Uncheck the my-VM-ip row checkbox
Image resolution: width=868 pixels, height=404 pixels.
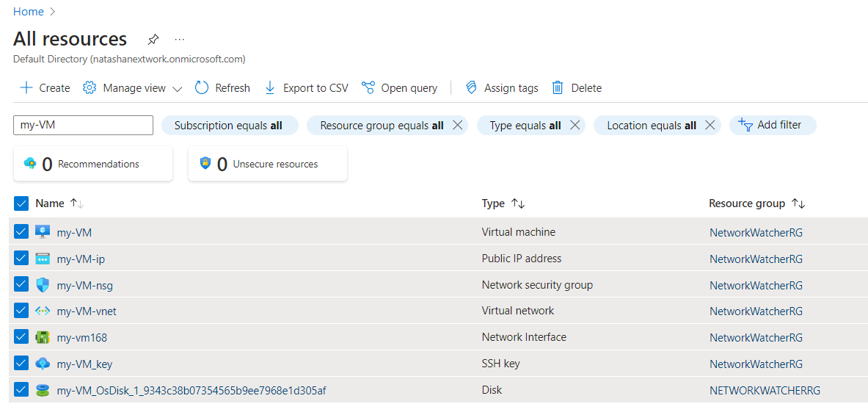click(21, 259)
